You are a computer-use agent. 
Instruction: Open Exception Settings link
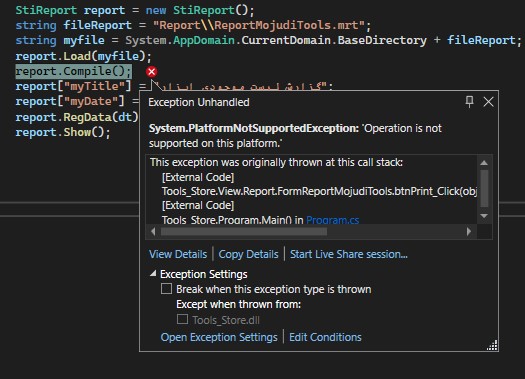(x=219, y=337)
